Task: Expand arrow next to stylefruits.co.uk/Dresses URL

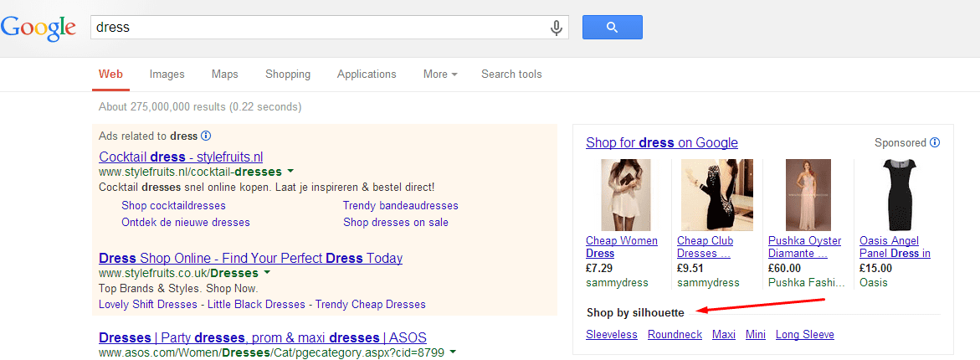Action: 267,272
